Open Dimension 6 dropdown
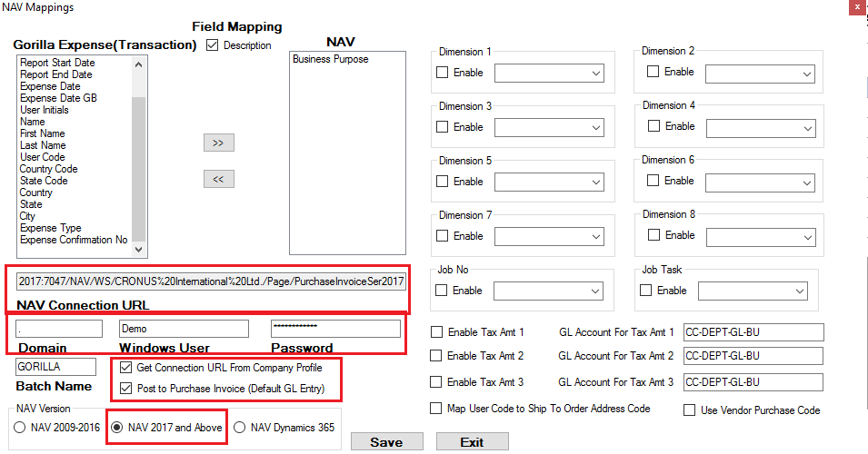The width and height of the screenshot is (868, 454). point(760,183)
